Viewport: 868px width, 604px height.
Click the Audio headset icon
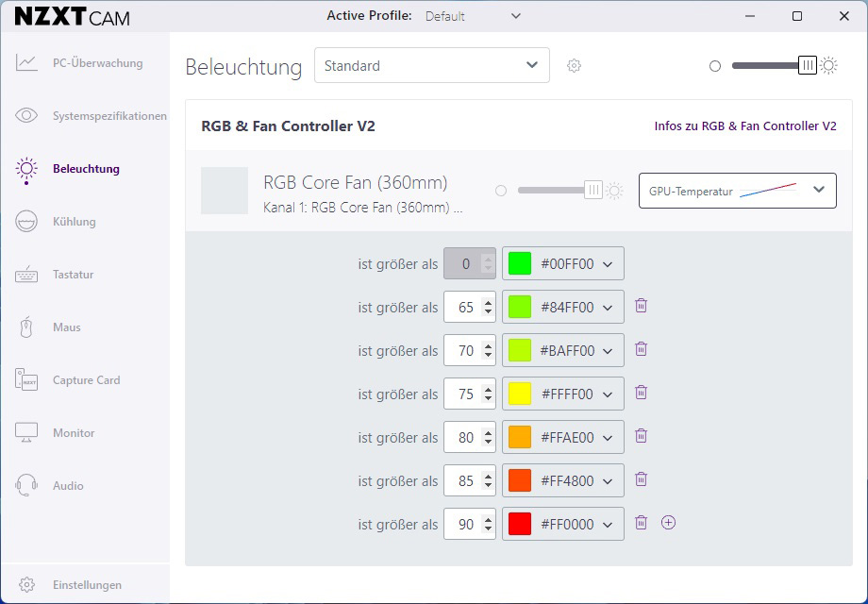click(26, 485)
